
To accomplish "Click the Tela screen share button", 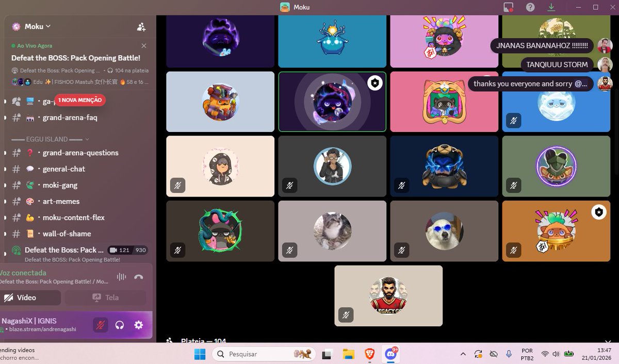I will [x=105, y=297].
